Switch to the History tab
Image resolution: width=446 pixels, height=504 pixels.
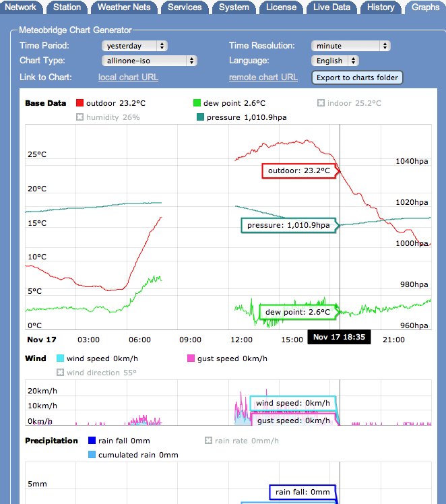pyautogui.click(x=381, y=7)
